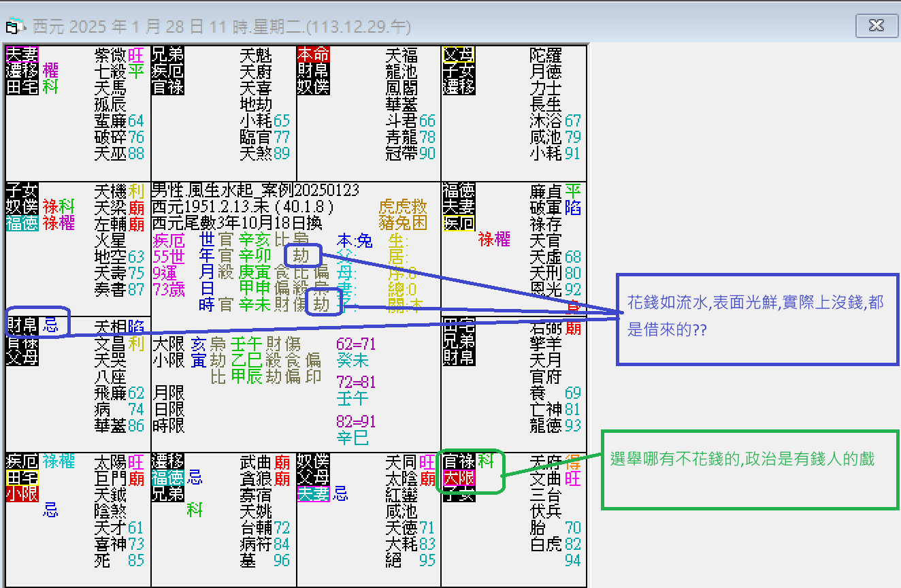This screenshot has height=588, width=901.
Task: Toggle the upper 劫 marker in chart center
Action: (x=302, y=255)
